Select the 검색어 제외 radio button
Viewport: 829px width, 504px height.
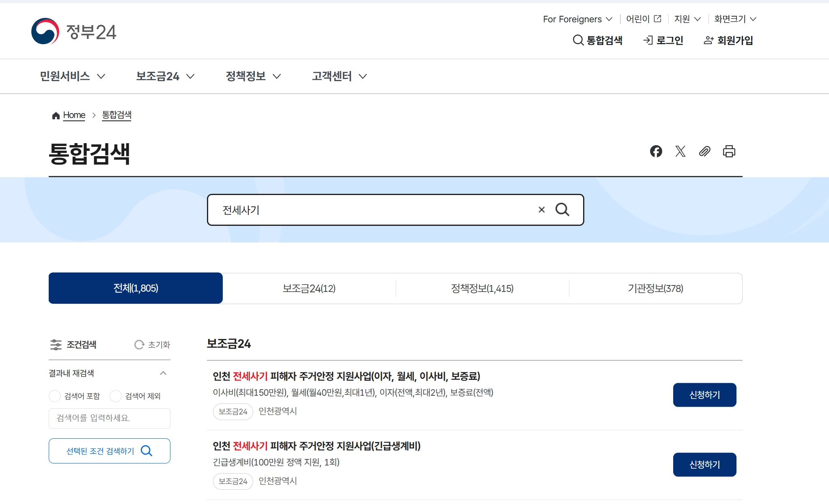tap(116, 396)
